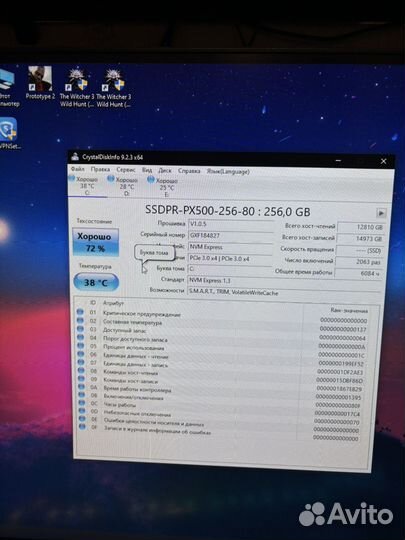Click the Атрибут column header
Image resolution: width=405 pixels, height=540 pixels.
[x=113, y=303]
